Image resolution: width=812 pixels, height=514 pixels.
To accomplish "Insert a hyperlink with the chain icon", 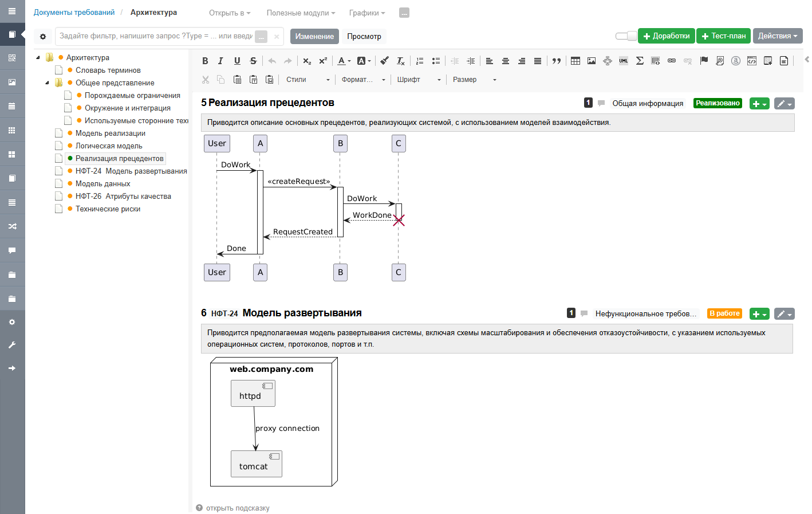I will pyautogui.click(x=672, y=61).
